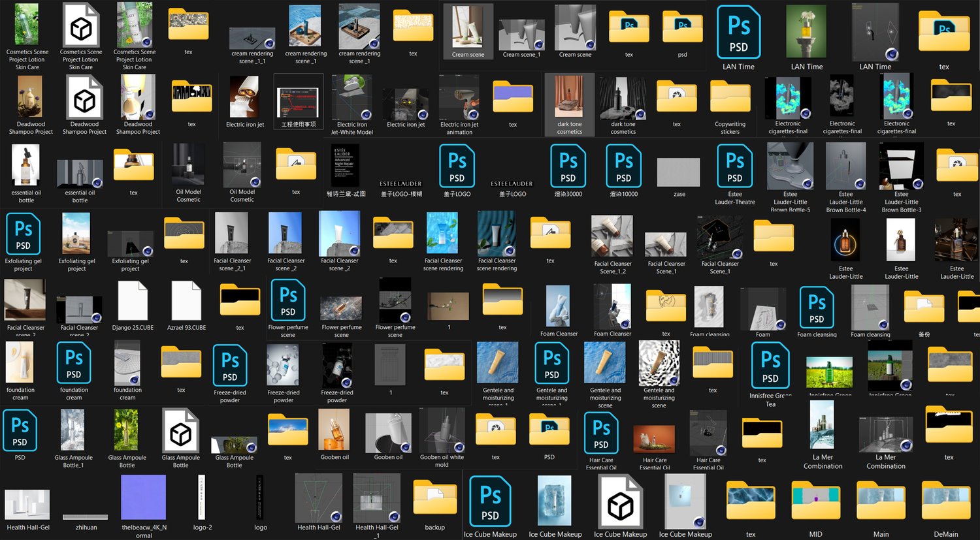Select the Deadwood Shampoo Project 3D object file
Image resolution: width=980 pixels, height=540 pixels.
pos(84,97)
